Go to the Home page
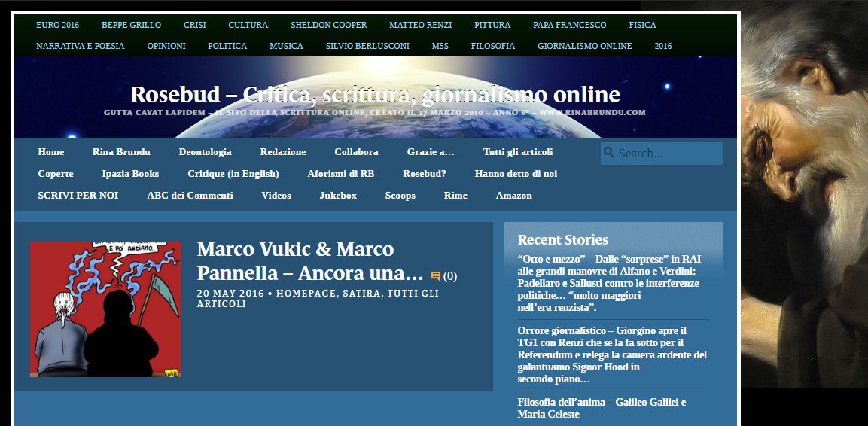The width and height of the screenshot is (868, 426). [x=51, y=151]
